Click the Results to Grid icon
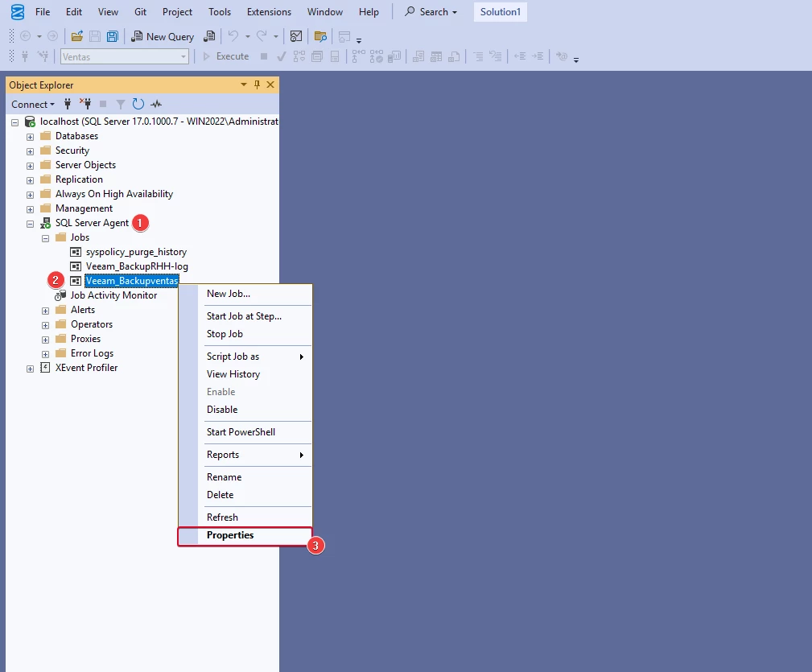Viewport: 812px width, 672px height. pyautogui.click(x=436, y=56)
